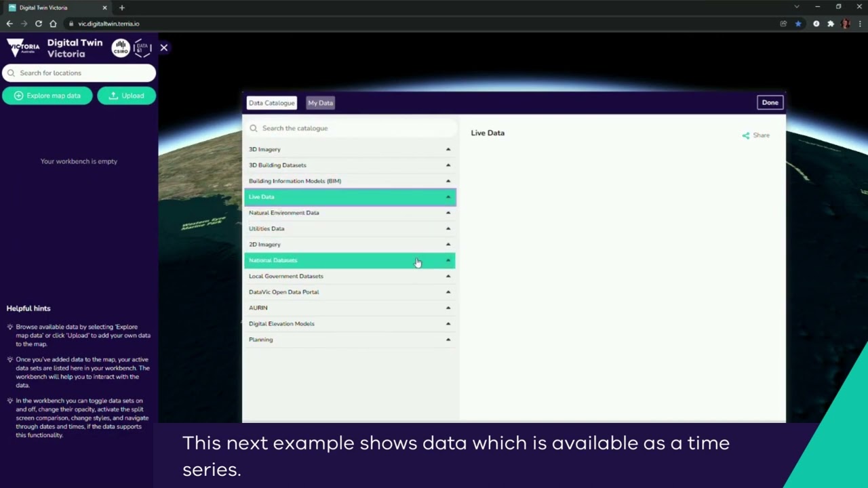Viewport: 868px width, 488px height.
Task: Open the tab search dropdown arrow
Action: coord(797,7)
